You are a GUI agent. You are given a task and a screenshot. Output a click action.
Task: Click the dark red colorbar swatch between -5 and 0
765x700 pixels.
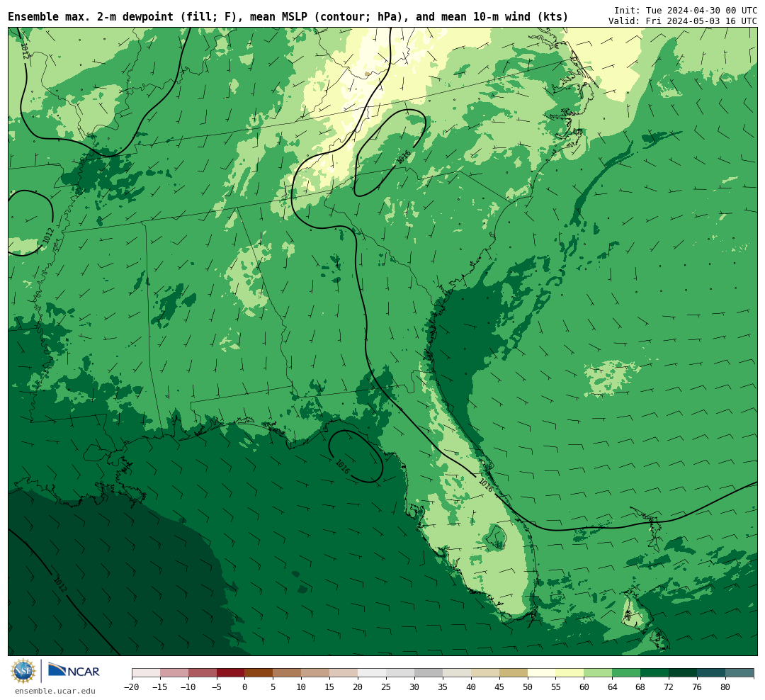[x=230, y=673]
